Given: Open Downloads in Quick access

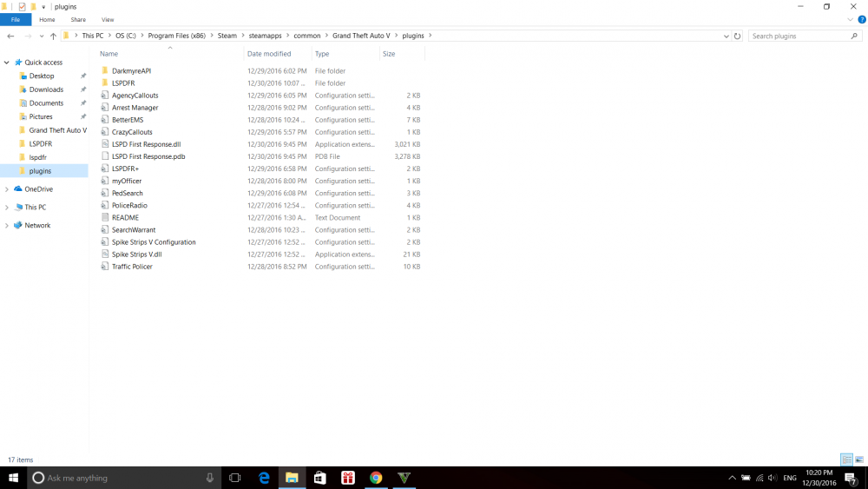Looking at the screenshot, I should (46, 89).
